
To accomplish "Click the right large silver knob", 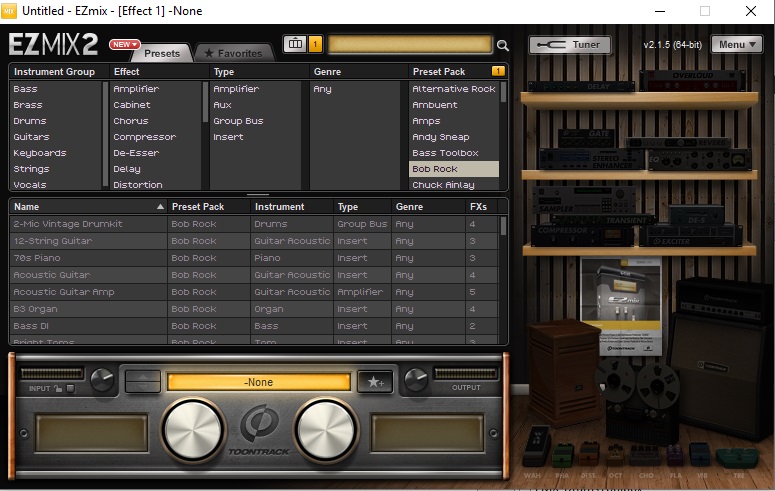I will click(326, 430).
